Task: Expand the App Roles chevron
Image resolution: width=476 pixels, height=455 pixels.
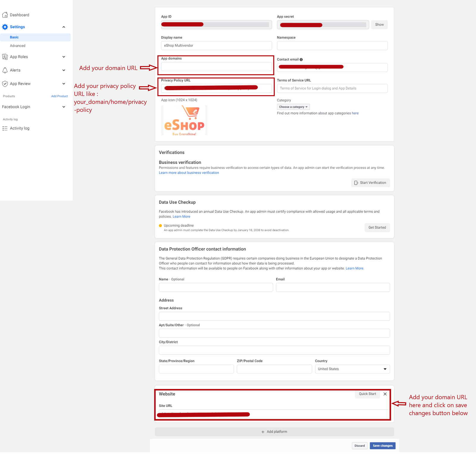Action: [x=64, y=57]
